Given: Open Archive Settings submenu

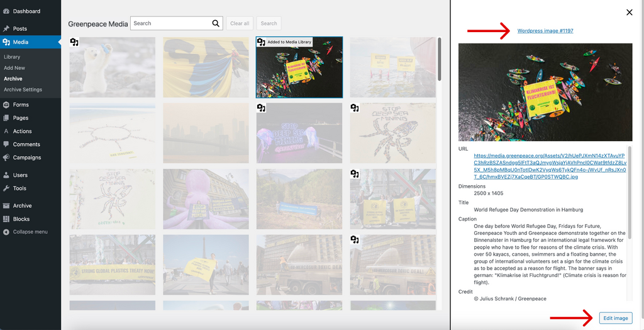Looking at the screenshot, I should pyautogui.click(x=23, y=89).
